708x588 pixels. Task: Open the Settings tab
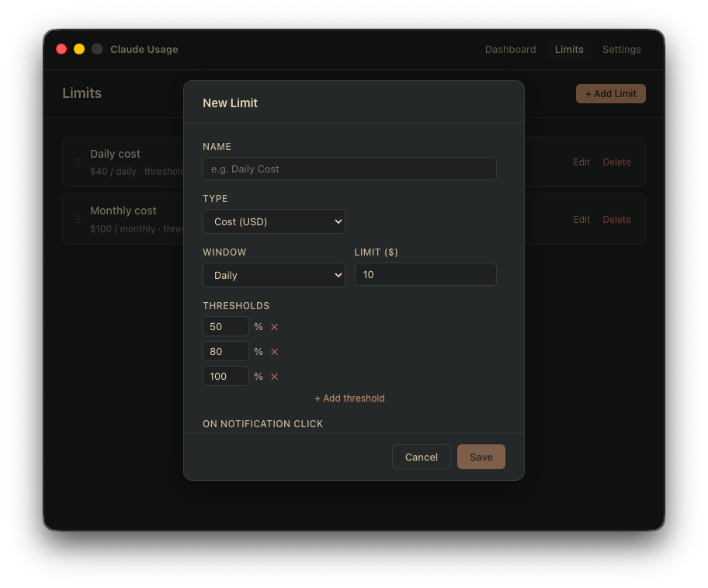[x=621, y=49]
